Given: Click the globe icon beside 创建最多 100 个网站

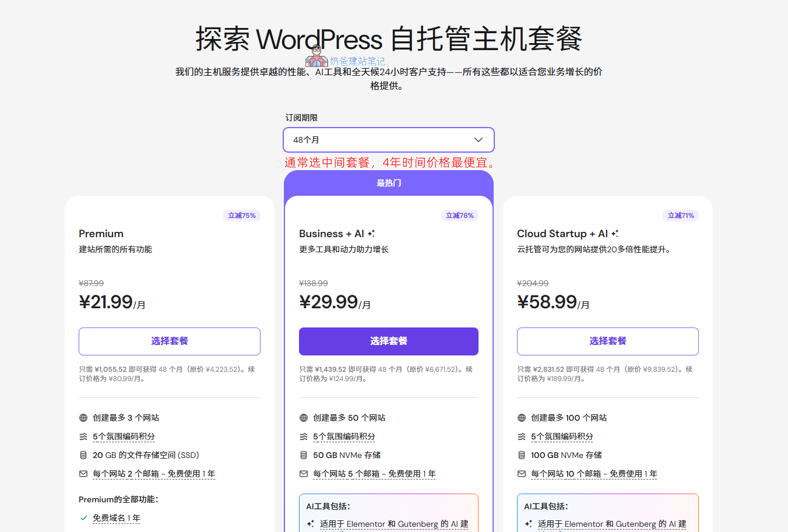Looking at the screenshot, I should [x=522, y=418].
